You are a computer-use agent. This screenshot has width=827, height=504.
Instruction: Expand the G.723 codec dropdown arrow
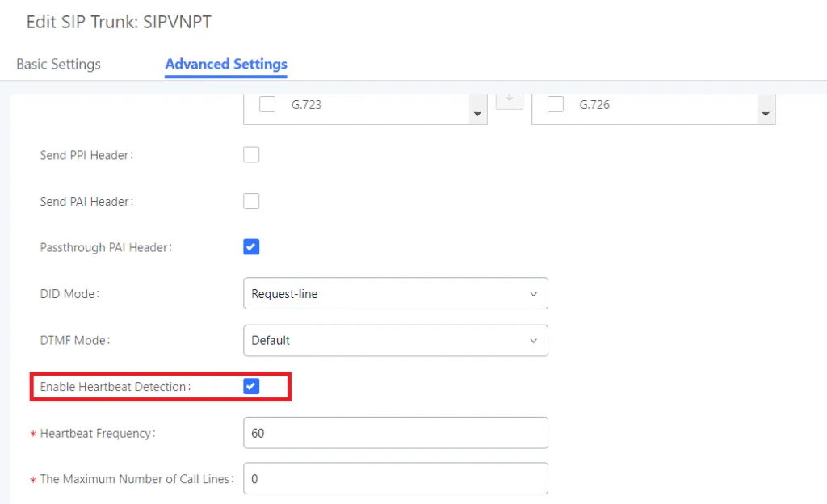(477, 114)
